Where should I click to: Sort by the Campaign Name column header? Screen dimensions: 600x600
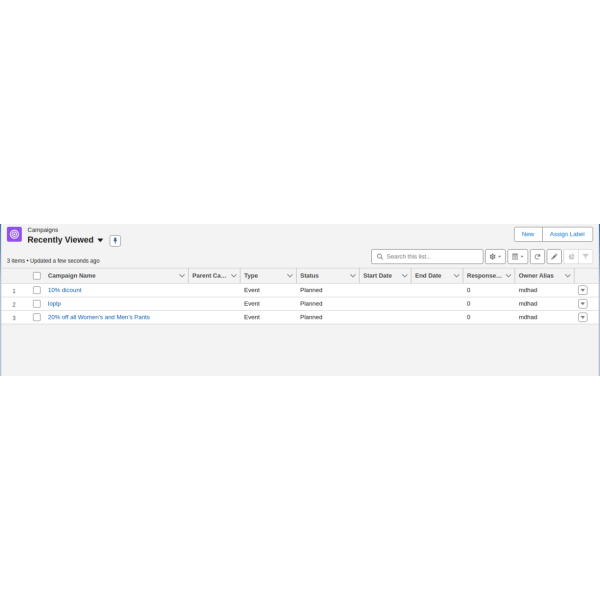pos(72,276)
